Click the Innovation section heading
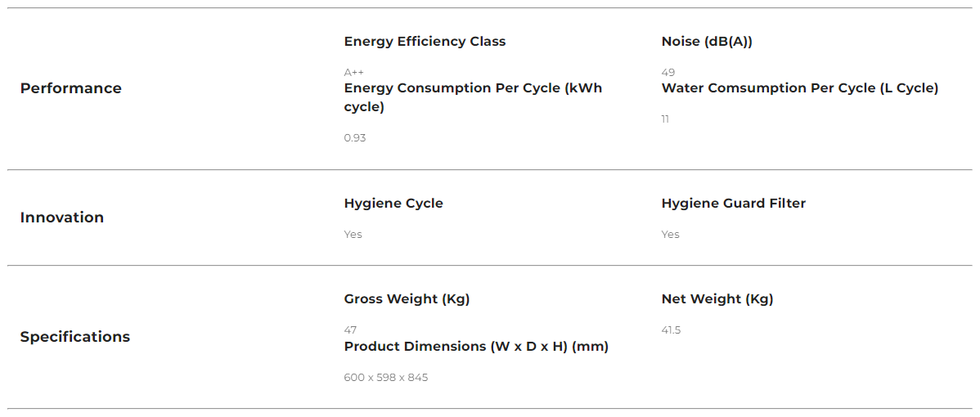Screen dimensions: 980x417 tap(62, 217)
